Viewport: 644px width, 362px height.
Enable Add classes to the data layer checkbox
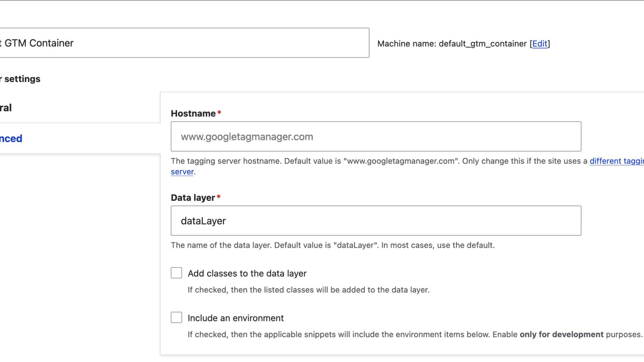pyautogui.click(x=176, y=273)
